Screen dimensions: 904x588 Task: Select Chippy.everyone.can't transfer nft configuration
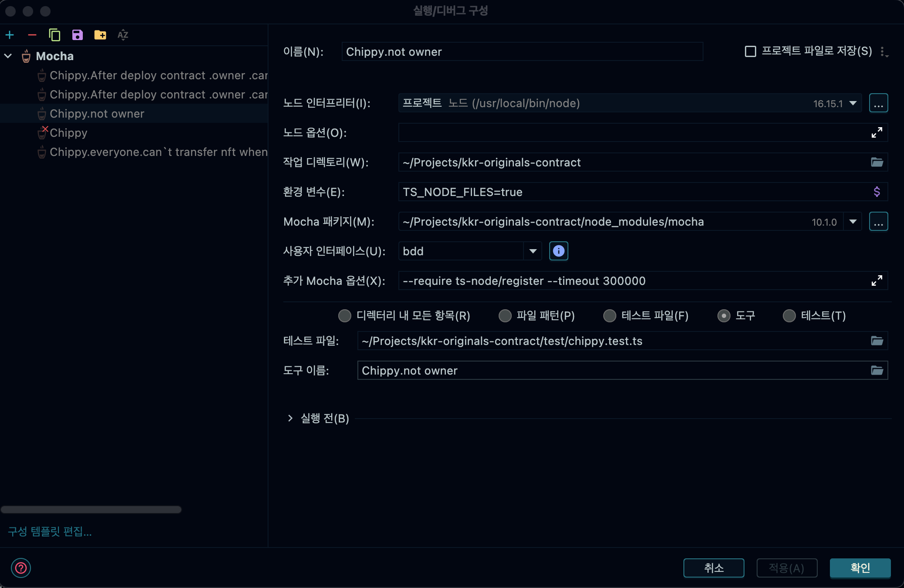(158, 152)
